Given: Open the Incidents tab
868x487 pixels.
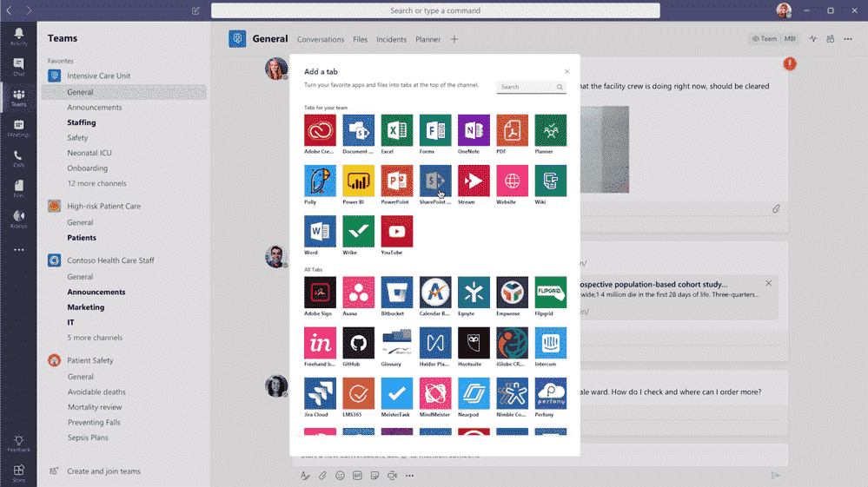Looking at the screenshot, I should [391, 39].
